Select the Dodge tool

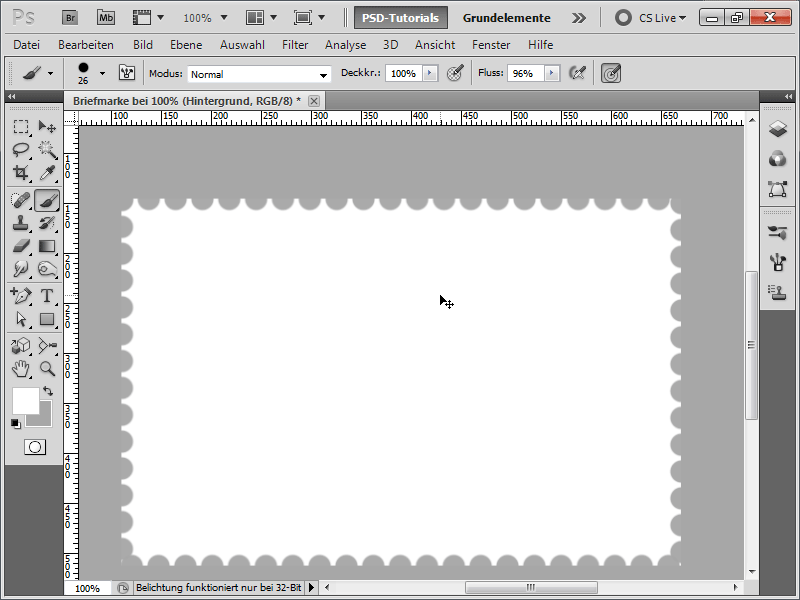pyautogui.click(x=21, y=269)
